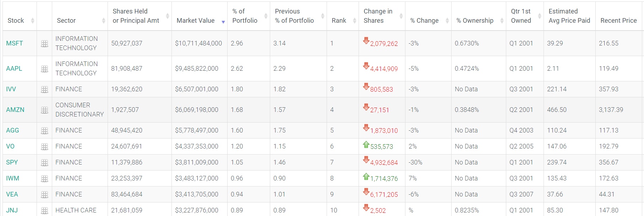Open the MSFT stock link
The image size is (644, 216).
15,43
